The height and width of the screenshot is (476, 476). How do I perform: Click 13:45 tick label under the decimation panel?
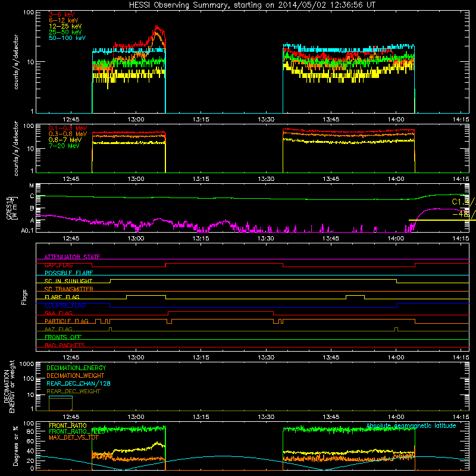pyautogui.click(x=331, y=417)
